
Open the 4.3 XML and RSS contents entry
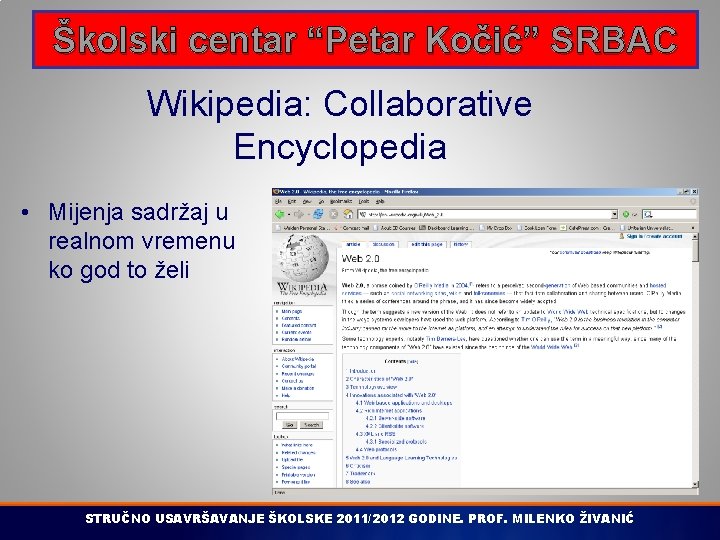click(375, 433)
